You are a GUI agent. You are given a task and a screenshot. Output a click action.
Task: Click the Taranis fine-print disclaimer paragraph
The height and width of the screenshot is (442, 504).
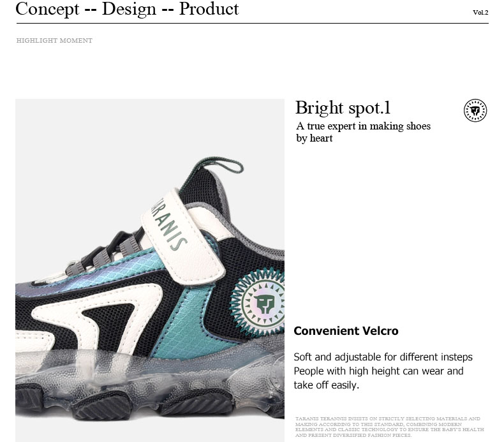[390, 427]
